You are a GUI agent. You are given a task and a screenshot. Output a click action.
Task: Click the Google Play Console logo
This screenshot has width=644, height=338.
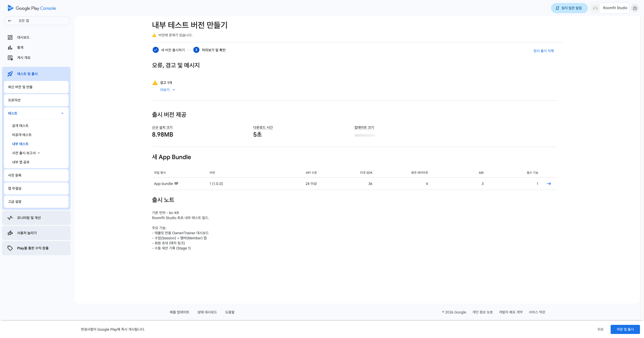(x=32, y=8)
